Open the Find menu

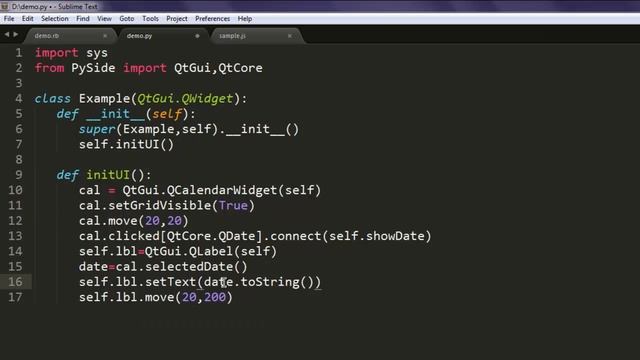coord(83,19)
